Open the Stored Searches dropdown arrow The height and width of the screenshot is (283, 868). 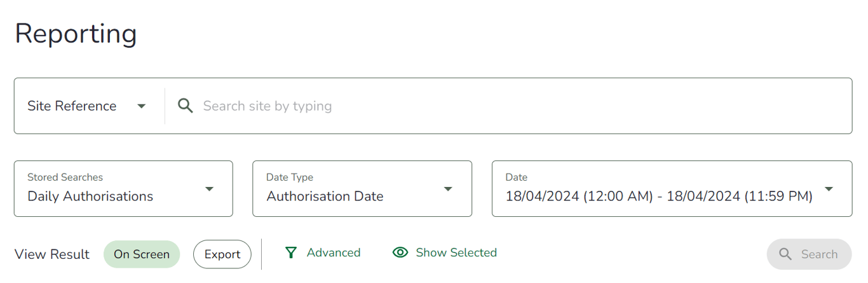209,189
